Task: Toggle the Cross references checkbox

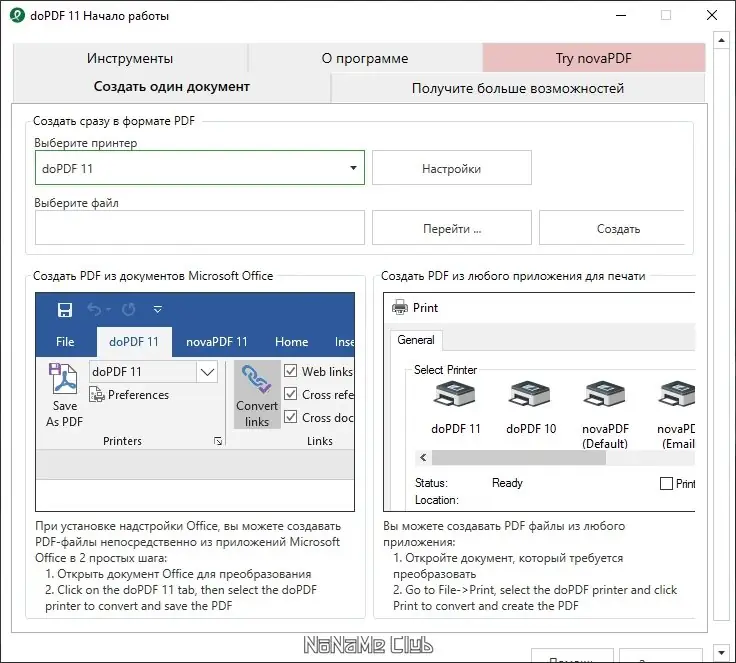Action: click(291, 394)
